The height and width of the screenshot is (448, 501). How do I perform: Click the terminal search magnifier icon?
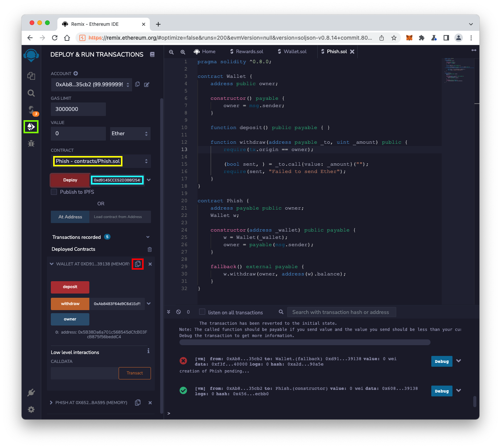281,312
